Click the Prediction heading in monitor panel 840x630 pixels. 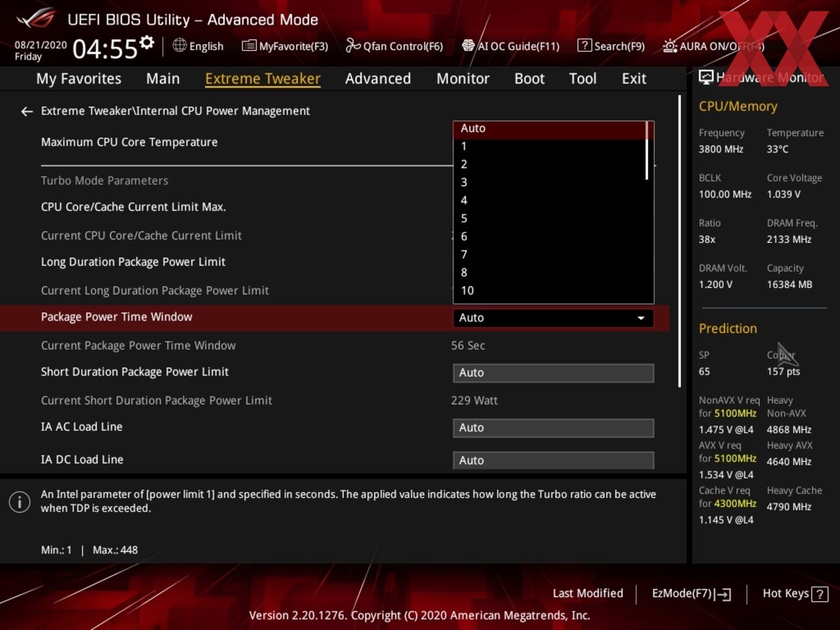[728, 329]
